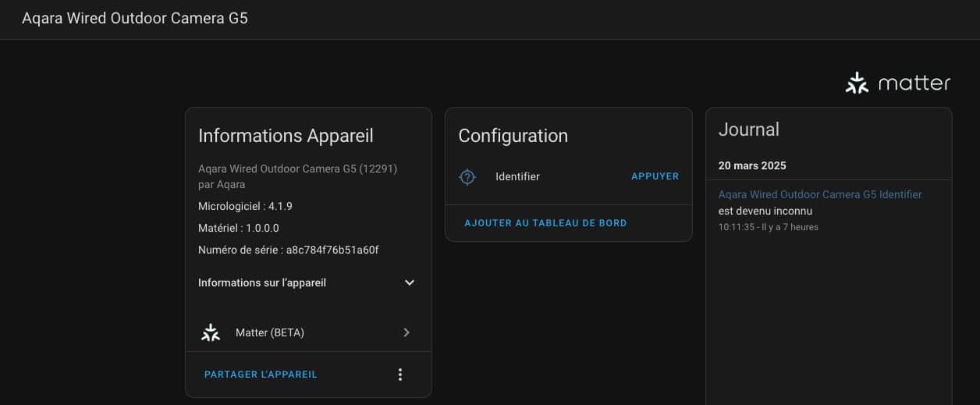
Task: Click the APPUYER button for Identifier
Action: point(655,176)
